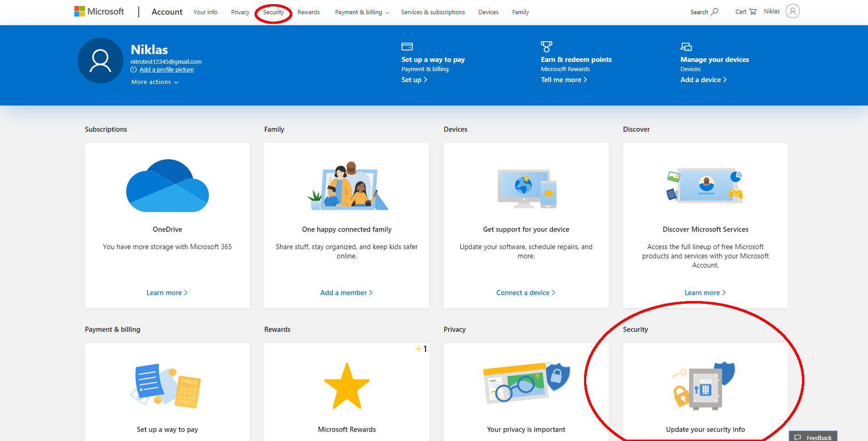Open the shopping cart icon
Image resolution: width=868 pixels, height=441 pixels.
click(753, 11)
